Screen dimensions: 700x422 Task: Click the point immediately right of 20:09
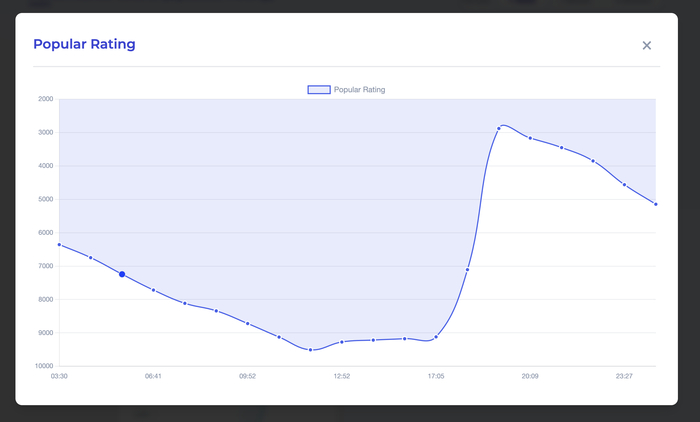[x=561, y=148]
